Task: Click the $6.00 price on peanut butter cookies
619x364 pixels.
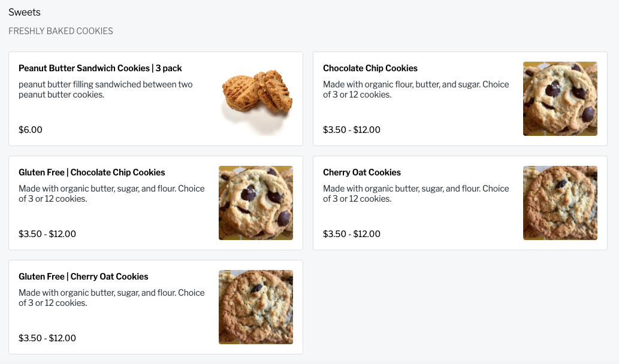Action: (31, 130)
